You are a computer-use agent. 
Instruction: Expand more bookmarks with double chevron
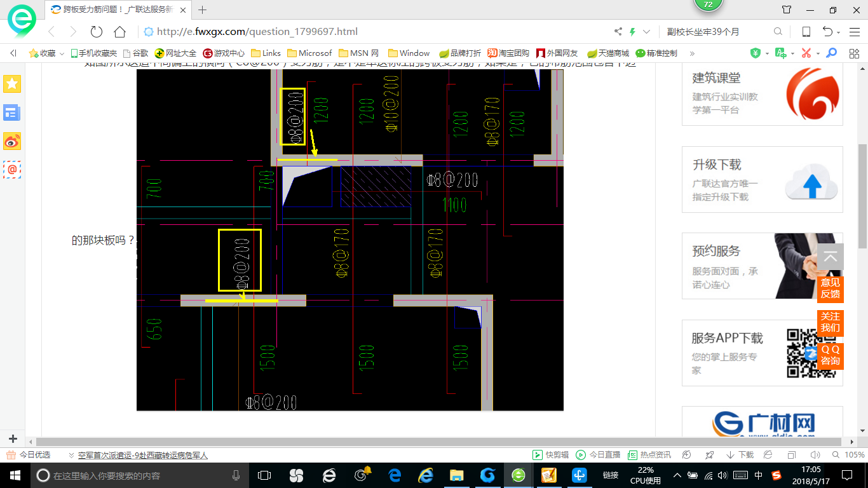(692, 53)
